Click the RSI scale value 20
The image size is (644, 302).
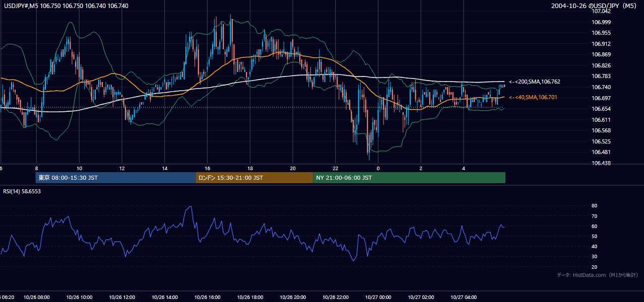tap(594, 267)
